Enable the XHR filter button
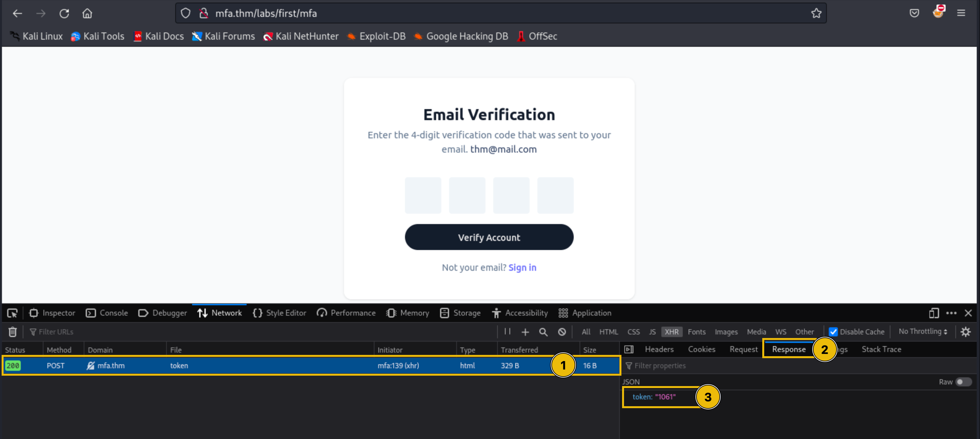Viewport: 980px width, 439px height. (x=671, y=332)
